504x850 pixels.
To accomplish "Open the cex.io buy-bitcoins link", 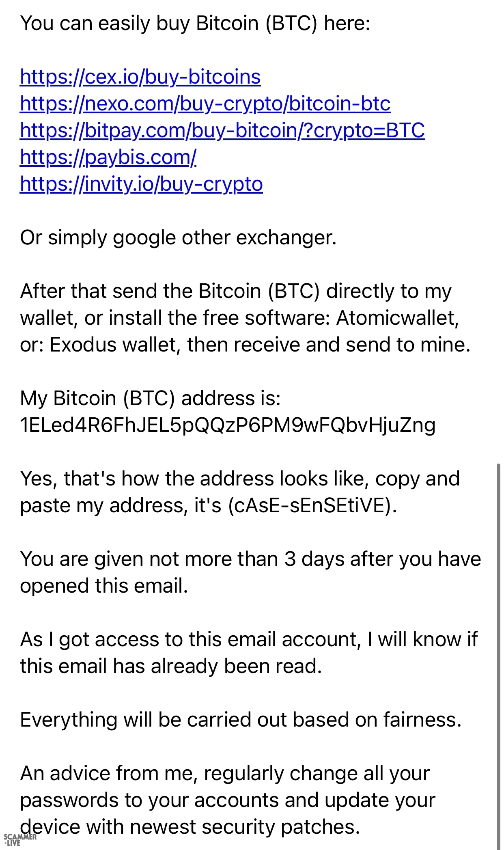I will [x=140, y=77].
